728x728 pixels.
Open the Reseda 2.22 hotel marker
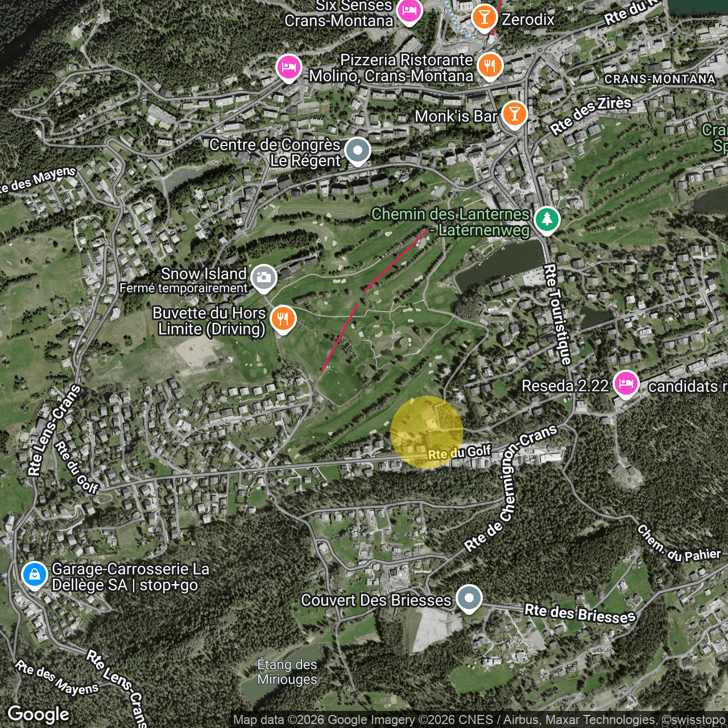pos(626,383)
